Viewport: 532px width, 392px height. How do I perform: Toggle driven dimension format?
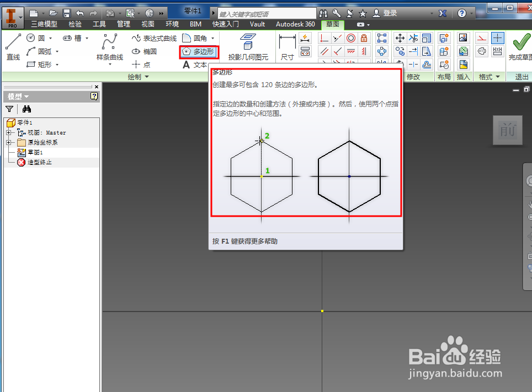pyautogui.click(x=497, y=51)
